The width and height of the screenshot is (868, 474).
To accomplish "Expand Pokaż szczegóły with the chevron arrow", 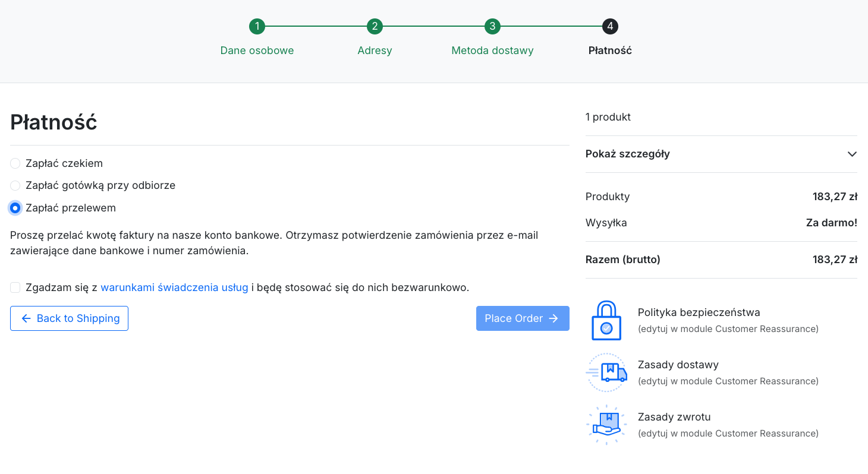I will tap(852, 154).
